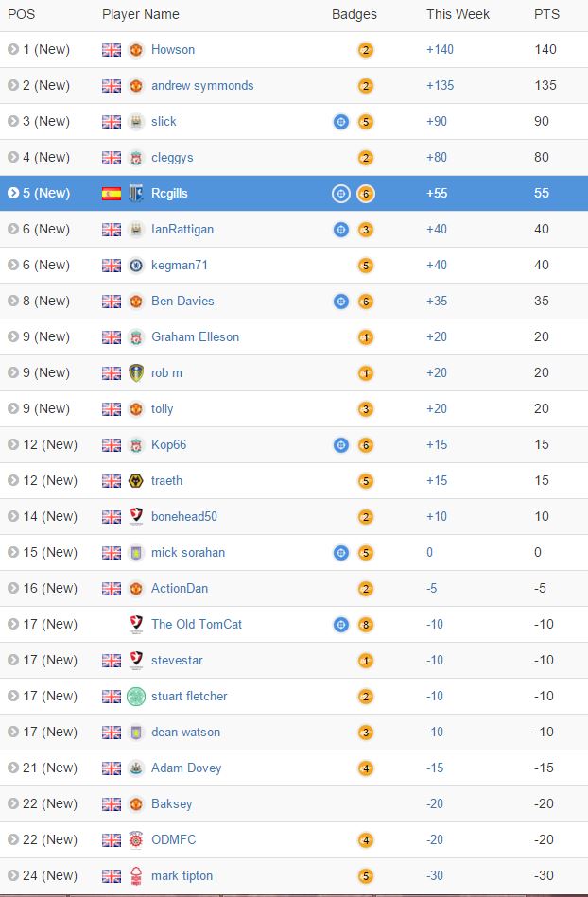Click the orange badge count for Howson
This screenshot has height=897, width=588.
pyautogui.click(x=366, y=50)
